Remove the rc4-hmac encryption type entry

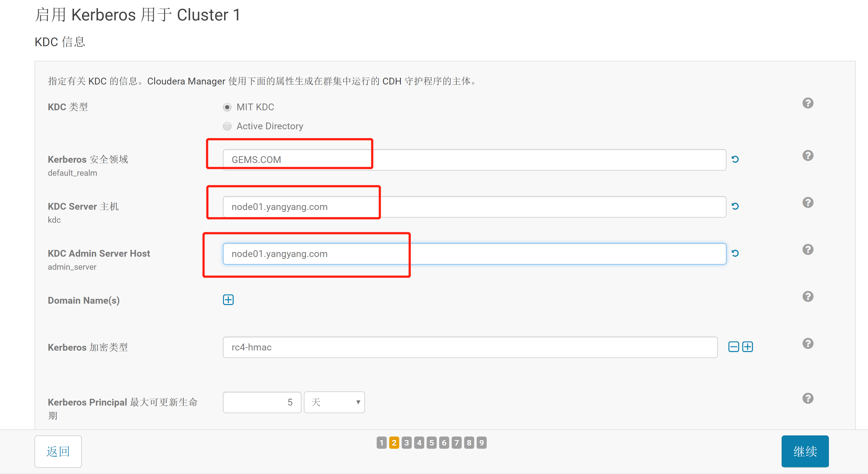(734, 347)
